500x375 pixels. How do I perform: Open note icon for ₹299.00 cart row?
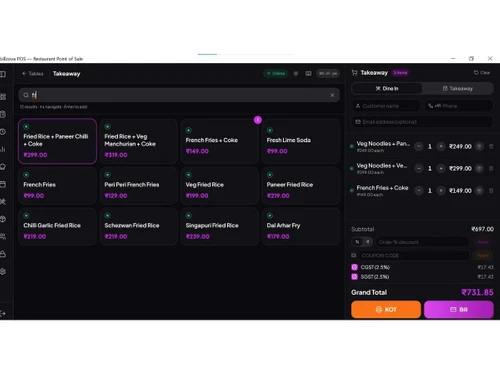click(479, 168)
